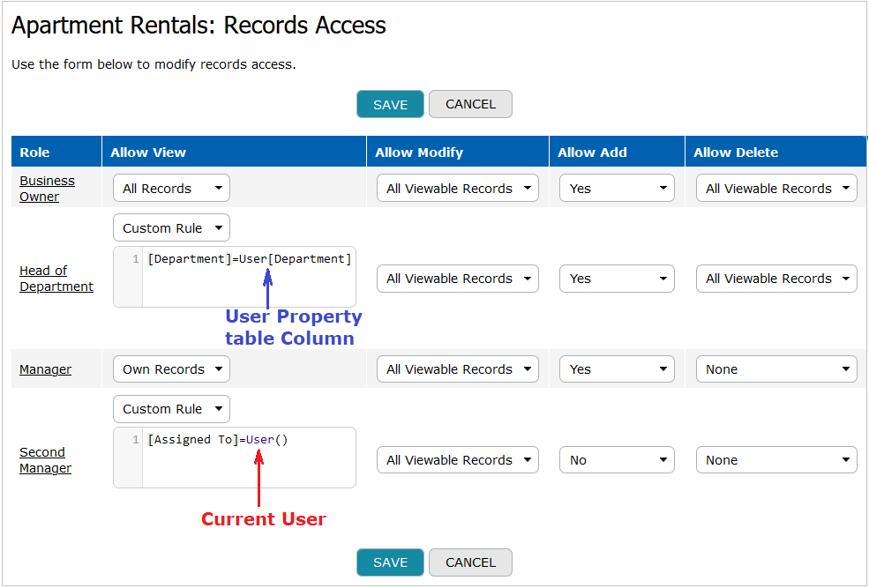Viewport: 869px width, 588px height.
Task: Click the Allow Modify column header
Action: pyautogui.click(x=458, y=152)
